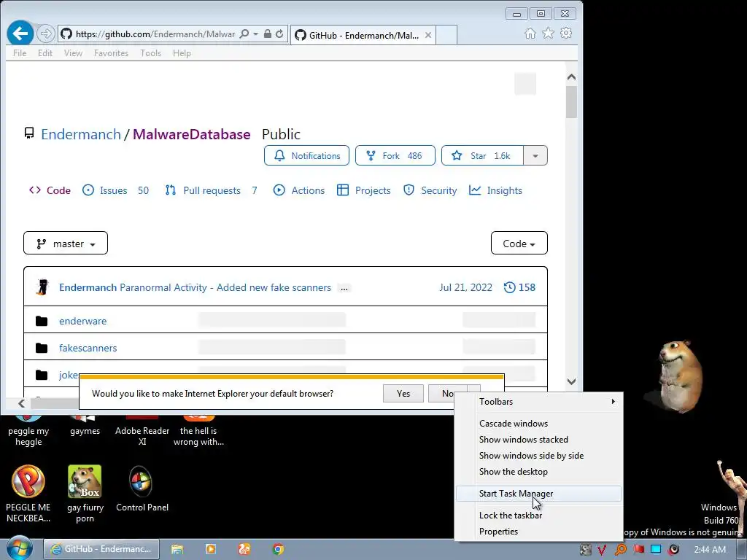This screenshot has height=560, width=747.
Task: Click the browser forward arrow
Action: tap(46, 34)
